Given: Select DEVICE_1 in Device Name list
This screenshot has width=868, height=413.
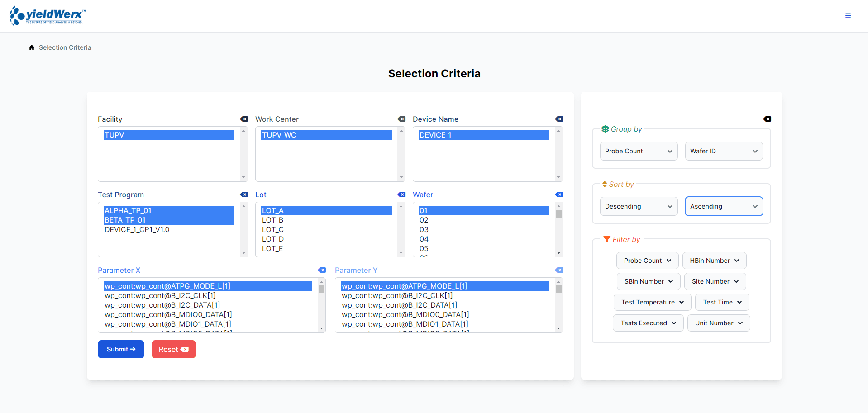Looking at the screenshot, I should pyautogui.click(x=484, y=135).
